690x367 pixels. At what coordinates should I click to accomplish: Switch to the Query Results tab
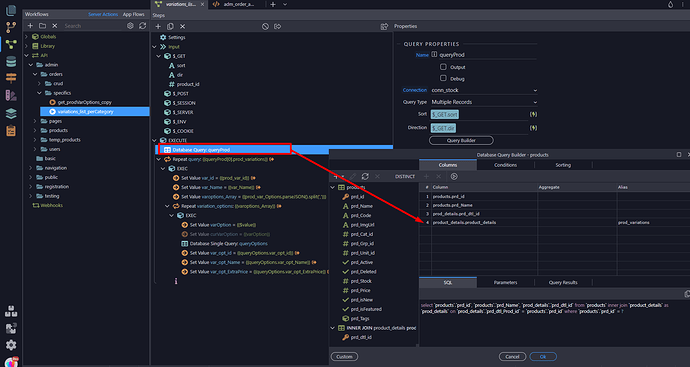tap(563, 283)
